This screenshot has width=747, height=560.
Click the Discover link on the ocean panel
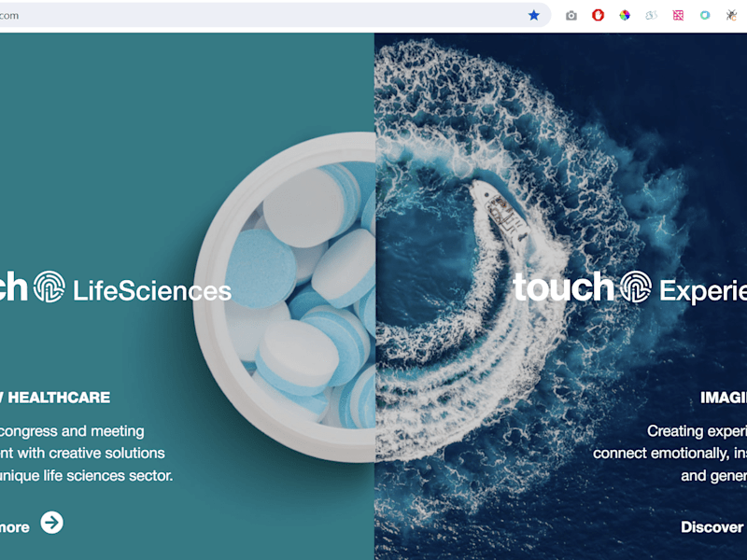pyautogui.click(x=712, y=527)
